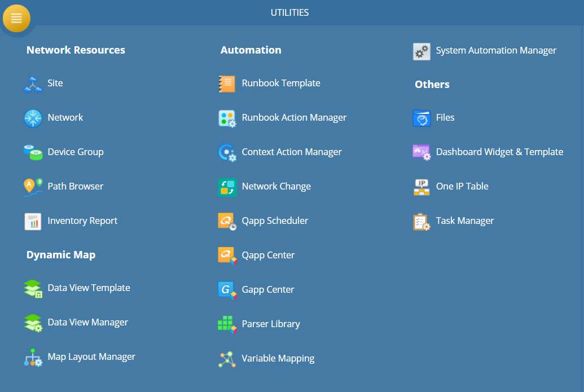
Task: Open Runbook Action Manager link
Action: (293, 118)
